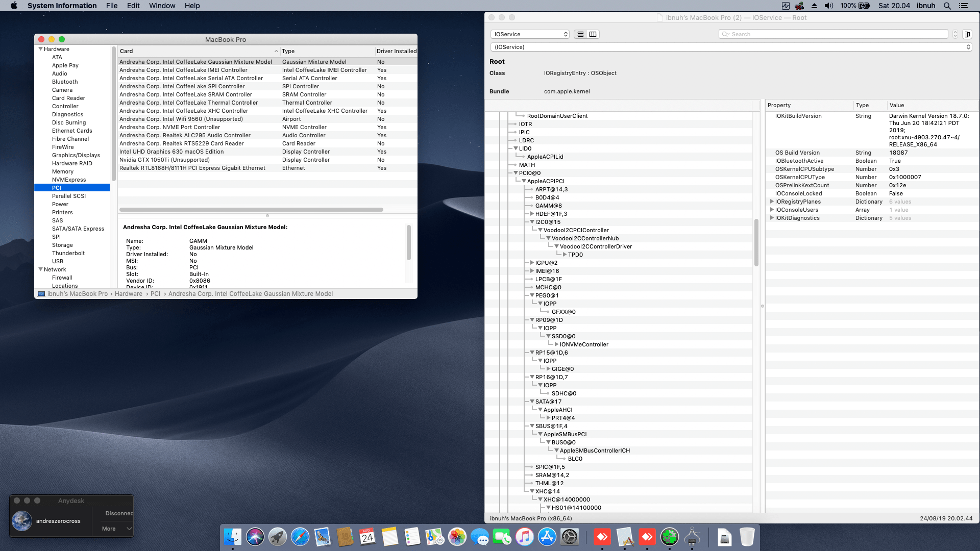The height and width of the screenshot is (551, 980).
Task: Open Mail stamp icon in Dock
Action: pyautogui.click(x=323, y=537)
